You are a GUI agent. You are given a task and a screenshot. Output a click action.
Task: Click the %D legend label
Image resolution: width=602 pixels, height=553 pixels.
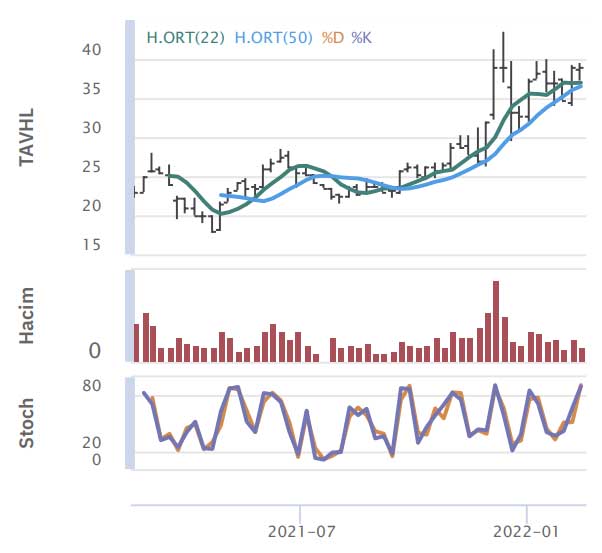[x=332, y=38]
